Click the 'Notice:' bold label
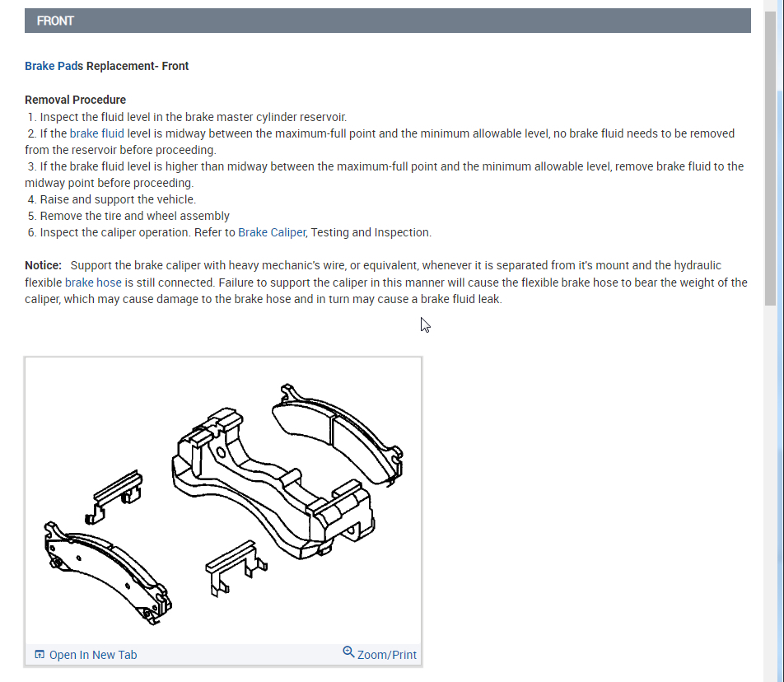This screenshot has width=784, height=682. coord(43,265)
